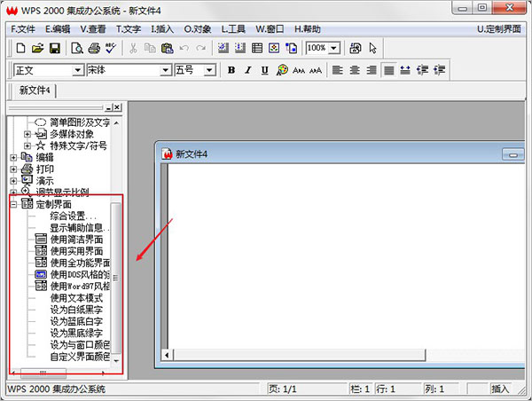The height and width of the screenshot is (401, 532).
Task: Click the tree panel vertical scrollbar thumb
Action: tap(115, 278)
